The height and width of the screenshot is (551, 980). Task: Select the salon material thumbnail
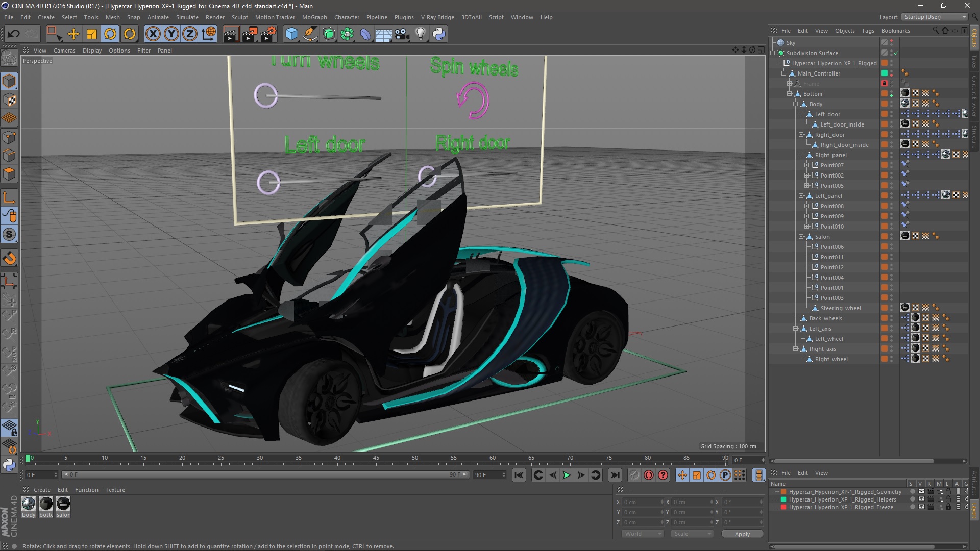coord(63,504)
